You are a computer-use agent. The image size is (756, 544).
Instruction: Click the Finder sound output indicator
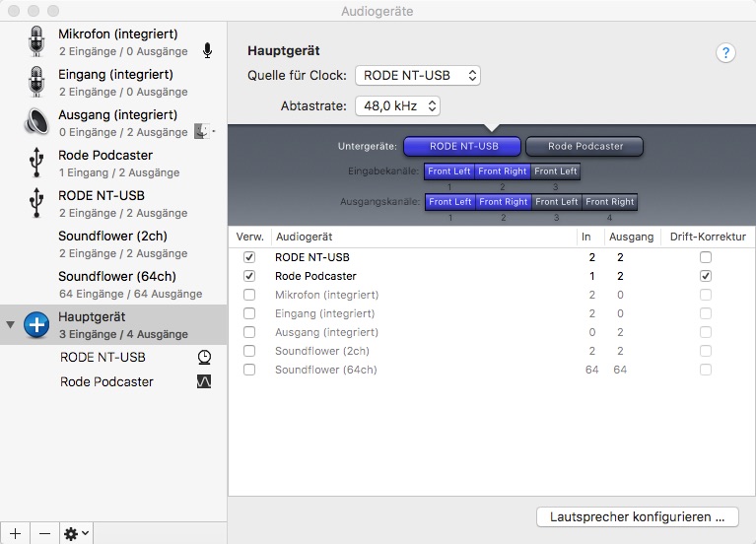coord(202,131)
